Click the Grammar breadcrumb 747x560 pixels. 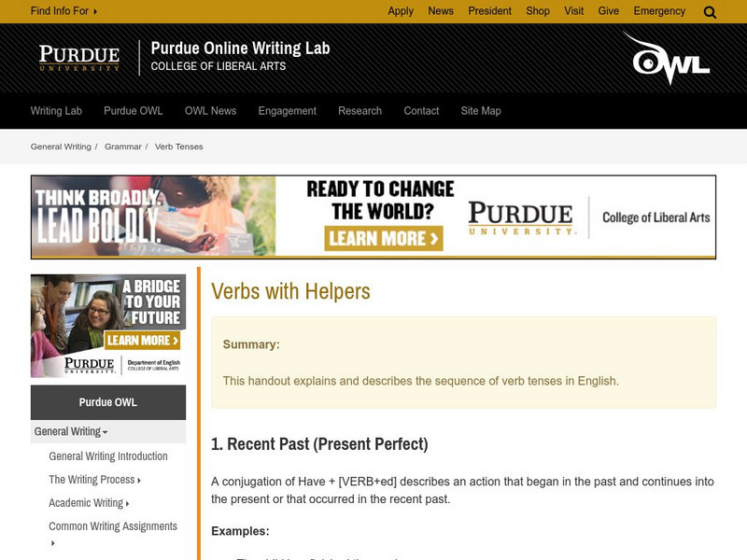pyautogui.click(x=123, y=147)
